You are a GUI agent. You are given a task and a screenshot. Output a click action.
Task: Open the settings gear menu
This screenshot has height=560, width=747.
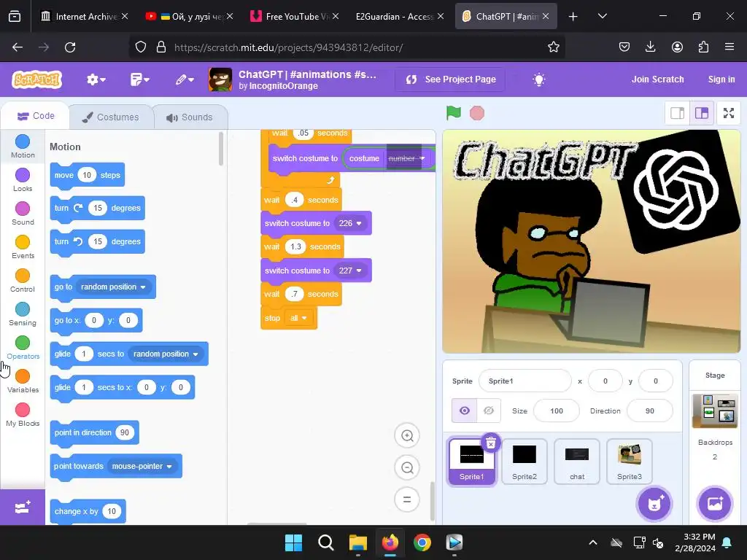[96, 79]
